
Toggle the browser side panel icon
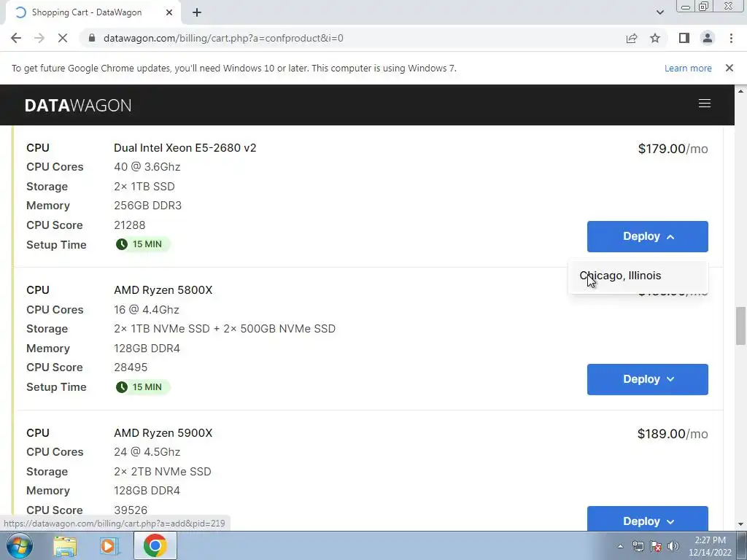tap(684, 38)
